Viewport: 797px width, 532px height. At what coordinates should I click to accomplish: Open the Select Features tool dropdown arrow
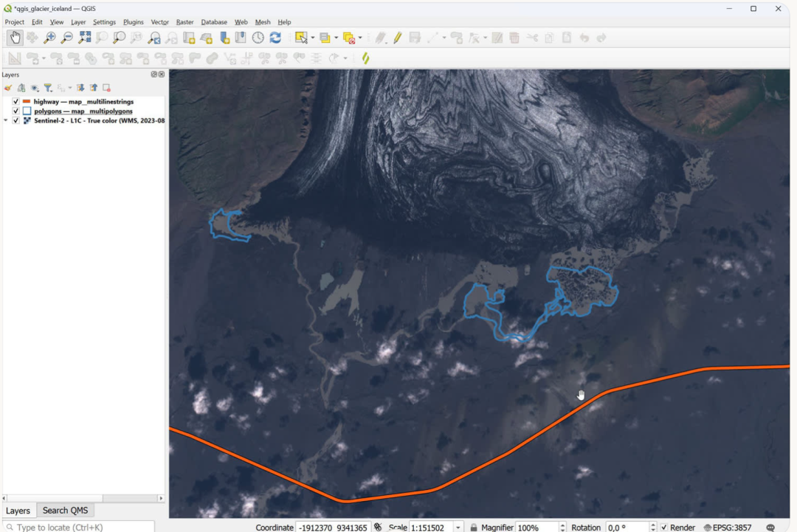tap(313, 38)
